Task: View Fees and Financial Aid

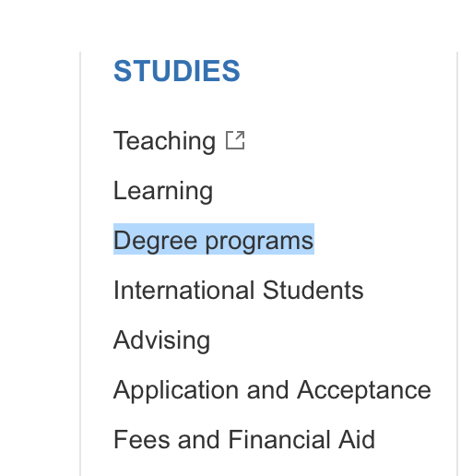Action: click(244, 439)
